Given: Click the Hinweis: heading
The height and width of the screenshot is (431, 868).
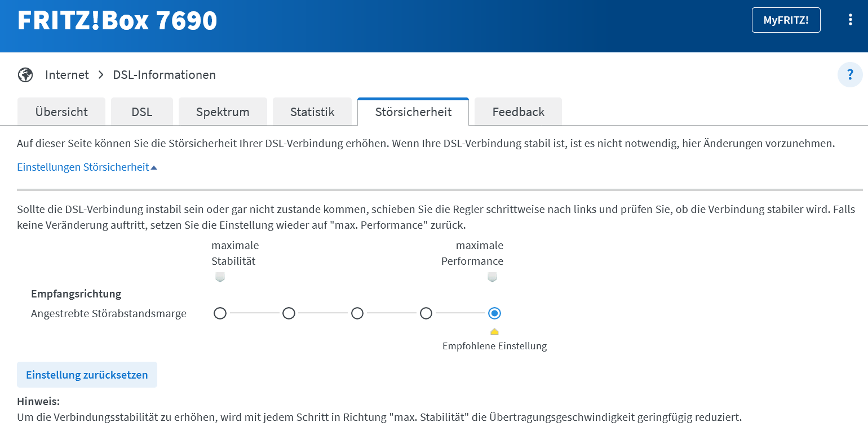Looking at the screenshot, I should click(38, 402).
